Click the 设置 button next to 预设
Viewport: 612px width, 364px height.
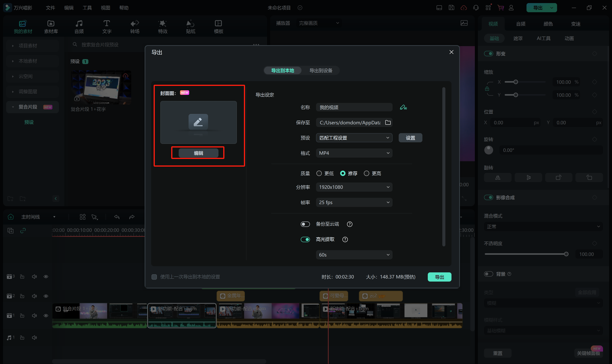410,138
